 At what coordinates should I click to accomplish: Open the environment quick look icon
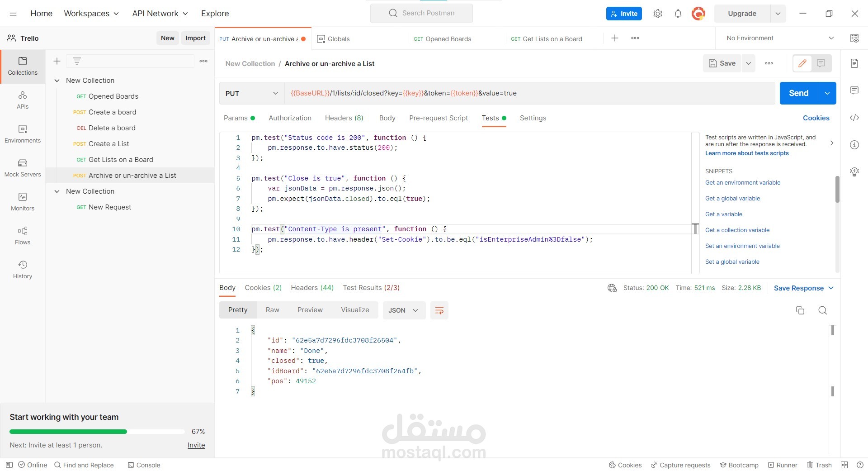click(854, 38)
